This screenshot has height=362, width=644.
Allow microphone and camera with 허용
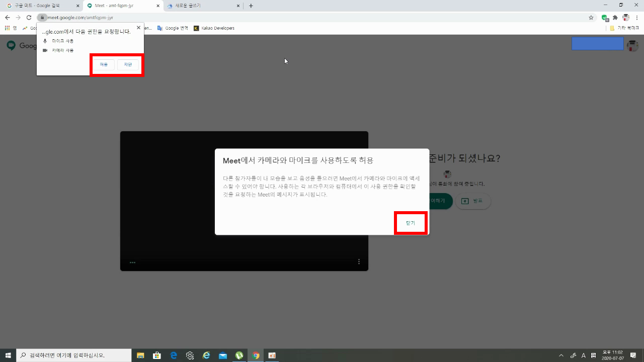104,65
